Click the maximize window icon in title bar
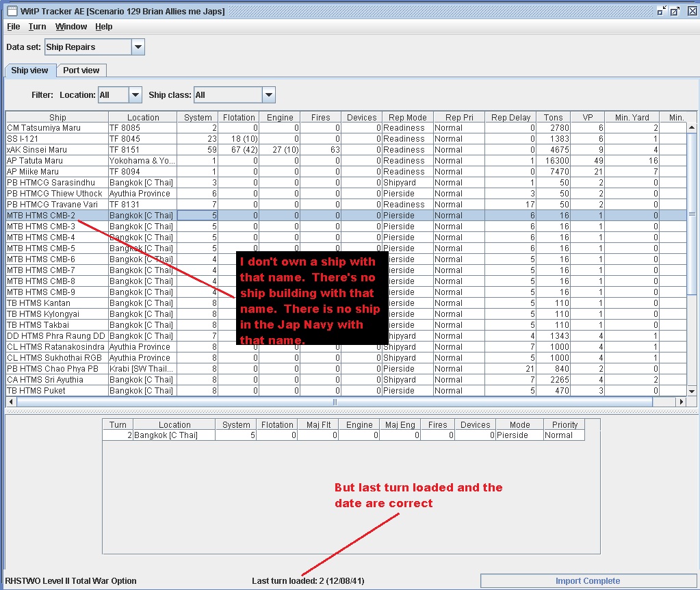This screenshot has height=590, width=700. [x=675, y=11]
